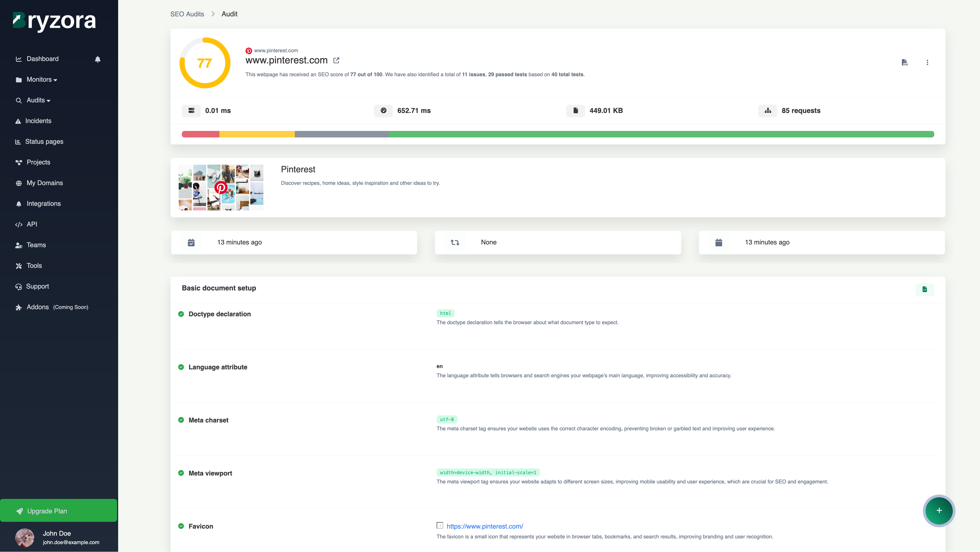The image size is (980, 552).
Task: Click the floating green plus button
Action: click(x=939, y=511)
